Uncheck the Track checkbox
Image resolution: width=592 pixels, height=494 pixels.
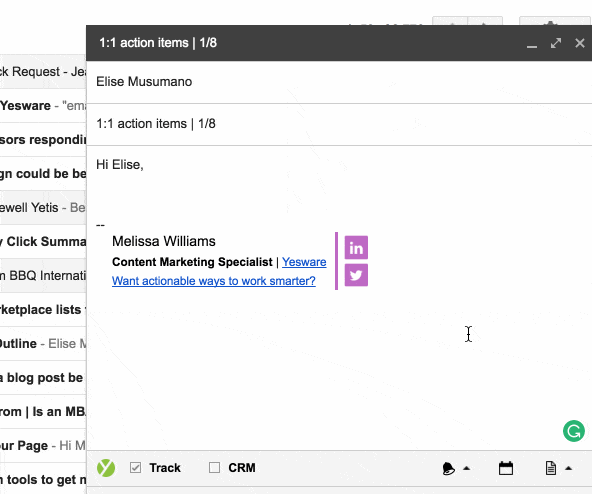click(x=136, y=468)
